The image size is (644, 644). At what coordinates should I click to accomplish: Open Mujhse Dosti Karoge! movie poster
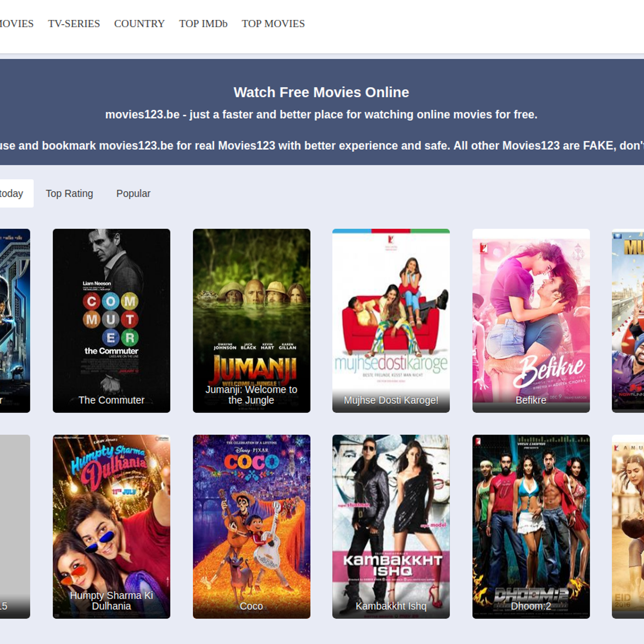tap(391, 321)
